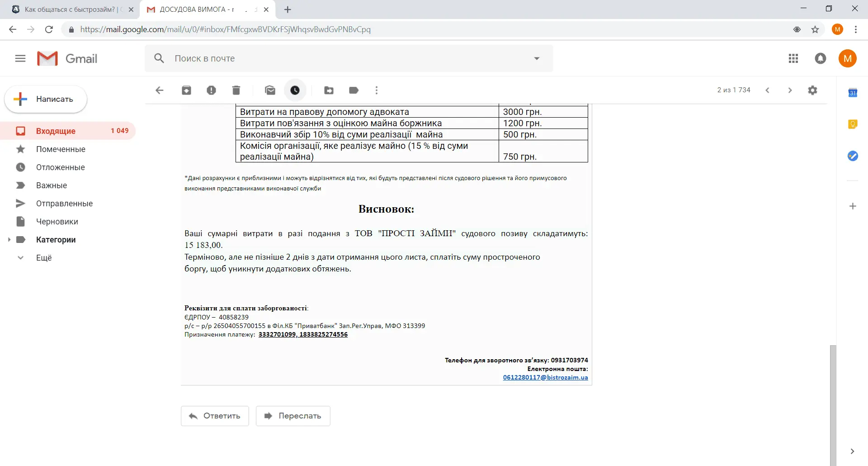The width and height of the screenshot is (868, 466).
Task: Expand the Категории label tree
Action: (9, 240)
